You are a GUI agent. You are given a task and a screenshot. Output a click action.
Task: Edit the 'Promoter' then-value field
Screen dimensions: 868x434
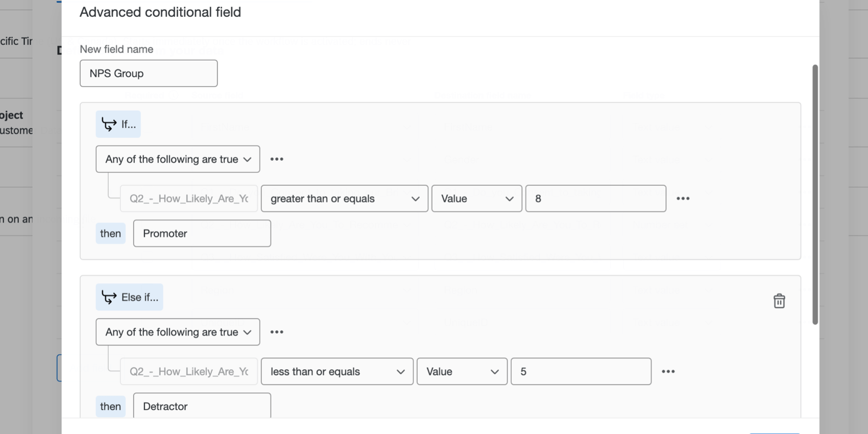click(202, 233)
